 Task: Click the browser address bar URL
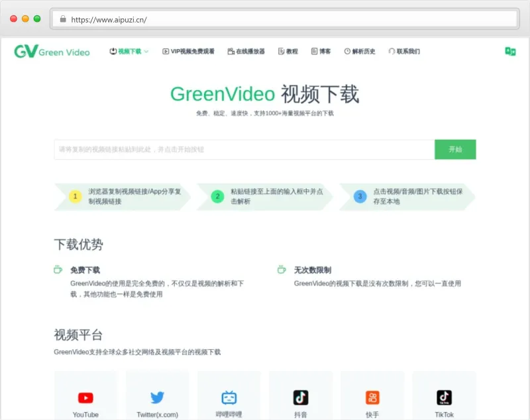coord(109,20)
